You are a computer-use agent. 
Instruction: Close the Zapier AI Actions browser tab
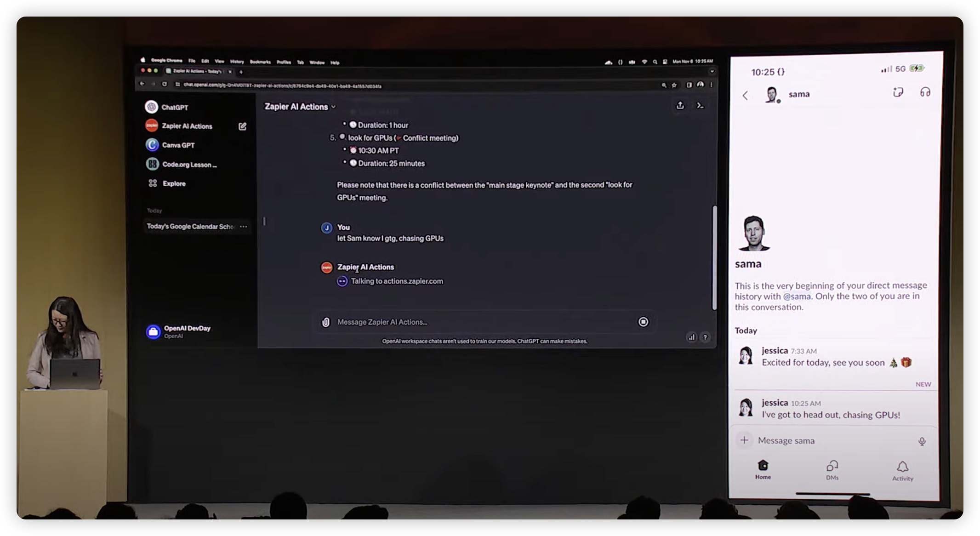tap(230, 71)
